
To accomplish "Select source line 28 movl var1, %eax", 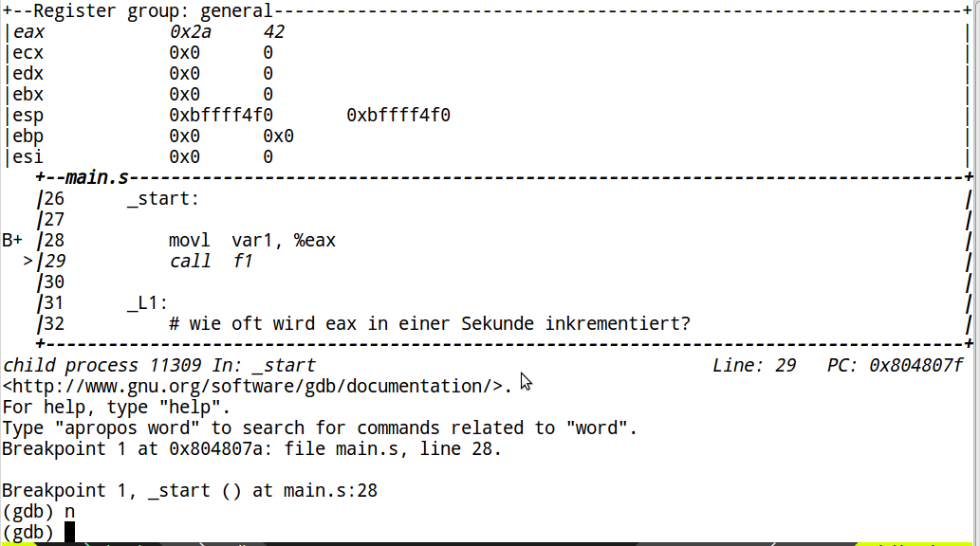I will pyautogui.click(x=251, y=241).
